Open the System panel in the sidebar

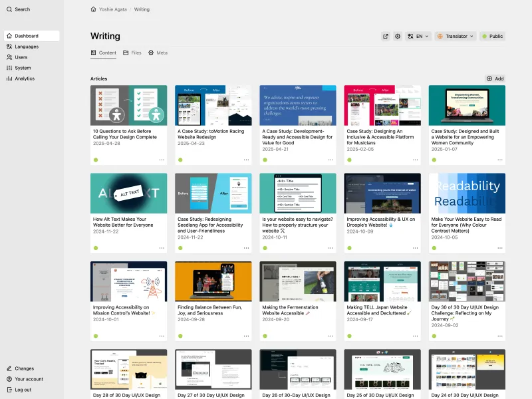click(x=23, y=68)
